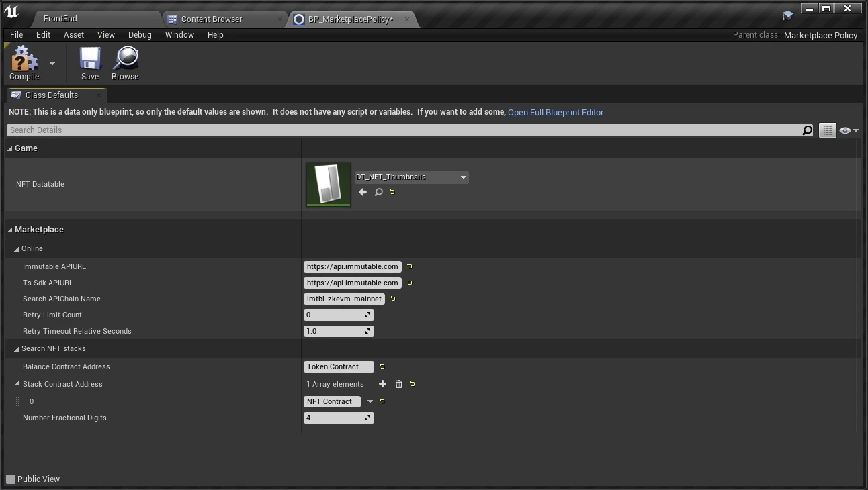Collapse the Marketplace category

coord(10,230)
